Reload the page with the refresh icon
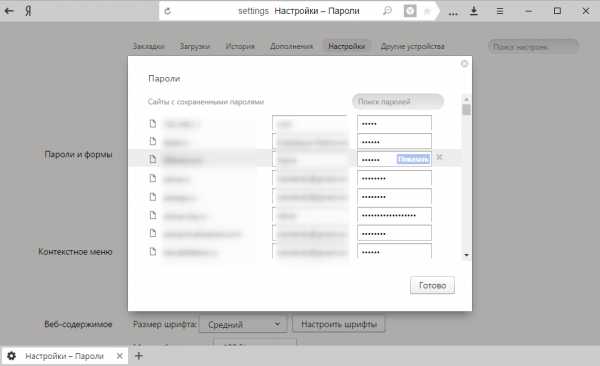This screenshot has height=366, width=600. (168, 11)
